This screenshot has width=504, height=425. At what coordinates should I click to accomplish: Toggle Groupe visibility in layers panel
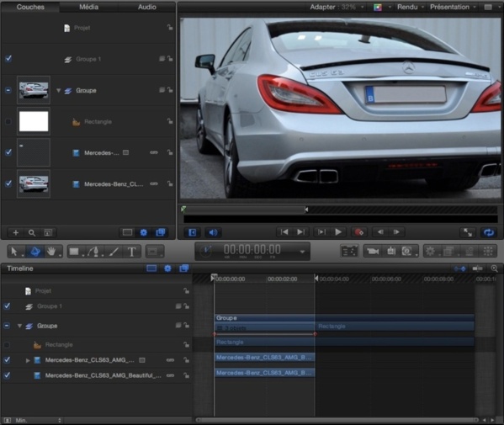tap(8, 90)
